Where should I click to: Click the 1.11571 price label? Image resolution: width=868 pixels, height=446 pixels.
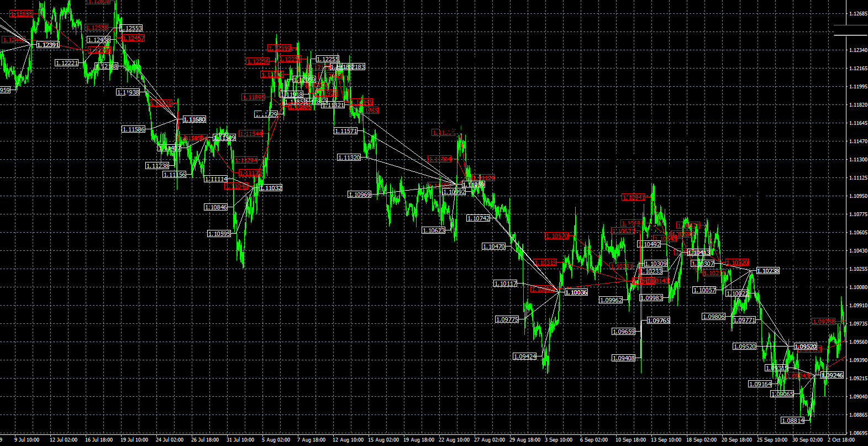(346, 131)
